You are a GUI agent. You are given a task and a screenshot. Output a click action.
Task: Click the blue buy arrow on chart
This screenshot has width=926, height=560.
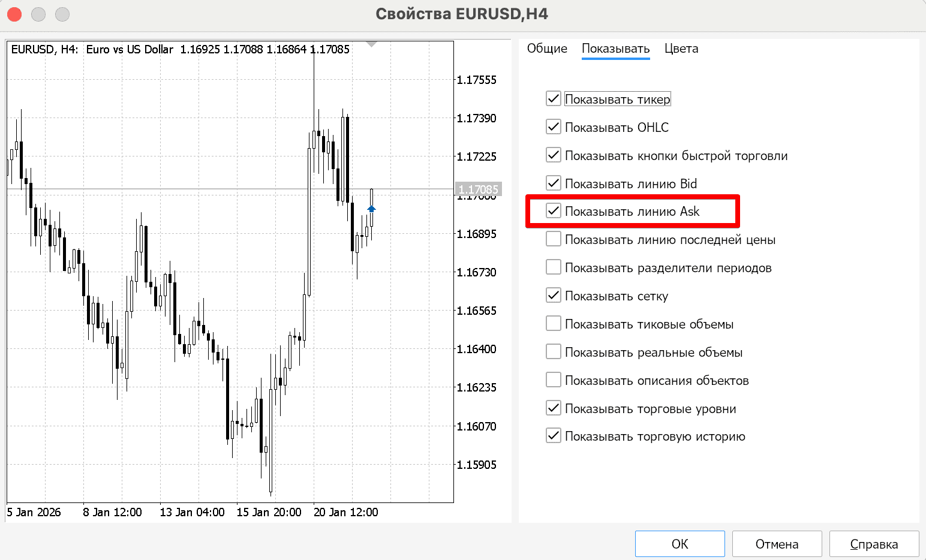tap(371, 208)
